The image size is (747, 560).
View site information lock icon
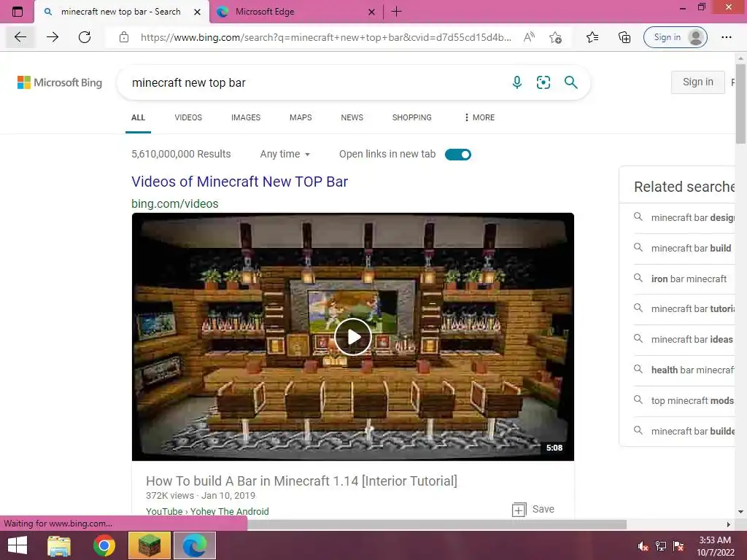124,37
